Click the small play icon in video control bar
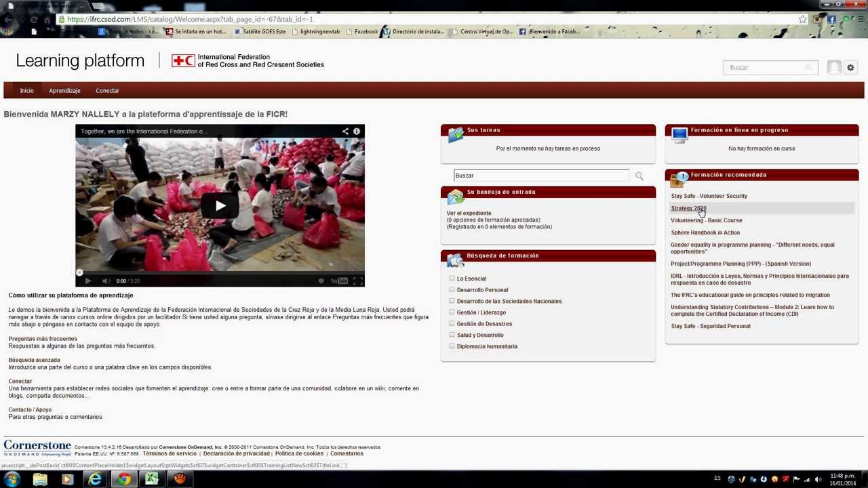 click(x=87, y=281)
